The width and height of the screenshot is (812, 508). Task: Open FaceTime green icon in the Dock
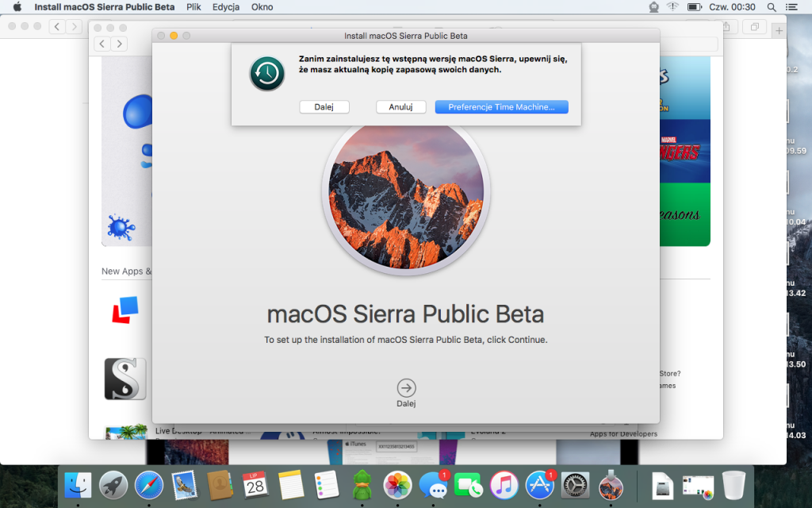[468, 486]
